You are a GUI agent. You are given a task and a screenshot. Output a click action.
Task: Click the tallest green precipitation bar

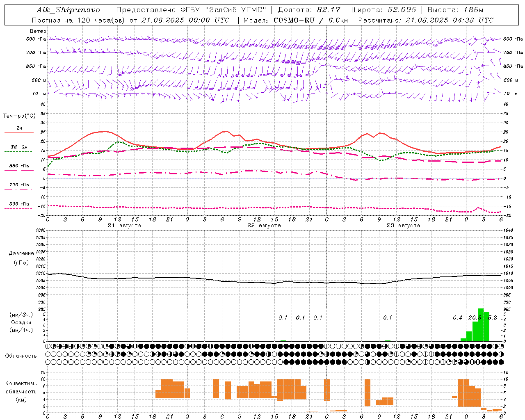[481, 325]
